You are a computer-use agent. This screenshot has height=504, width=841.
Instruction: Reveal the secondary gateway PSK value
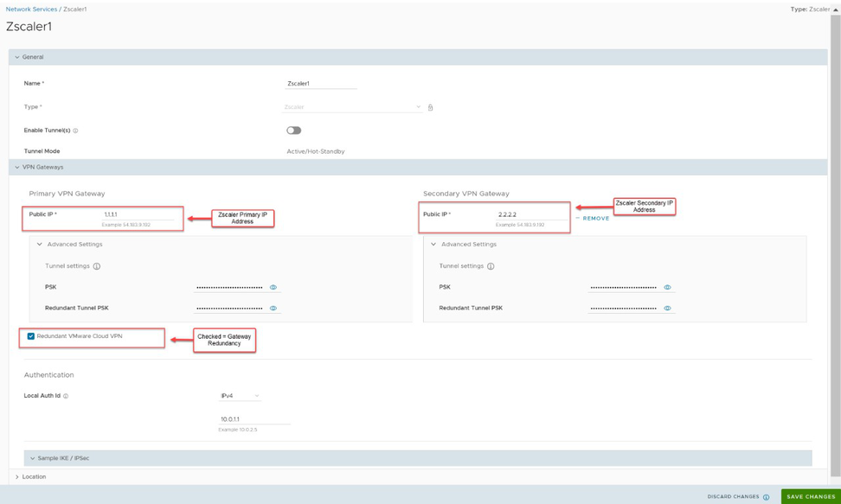tap(667, 287)
